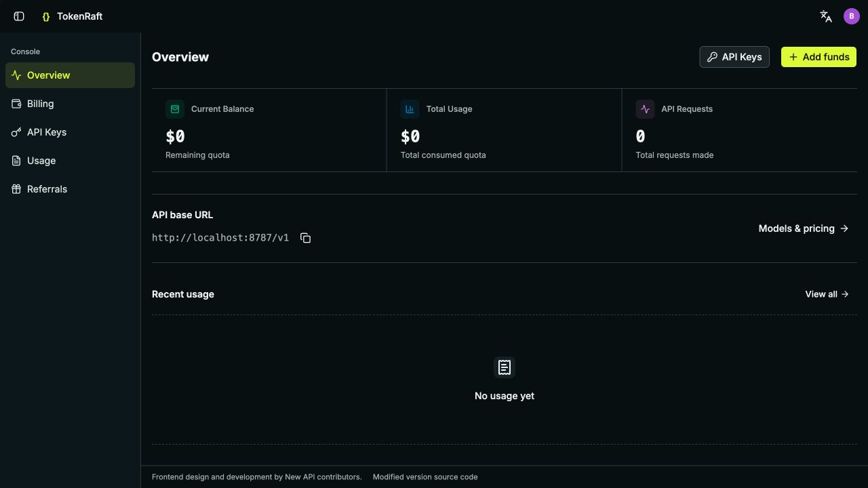Select Usage in the sidebar
Viewport: 868px width, 488px height.
70,161
